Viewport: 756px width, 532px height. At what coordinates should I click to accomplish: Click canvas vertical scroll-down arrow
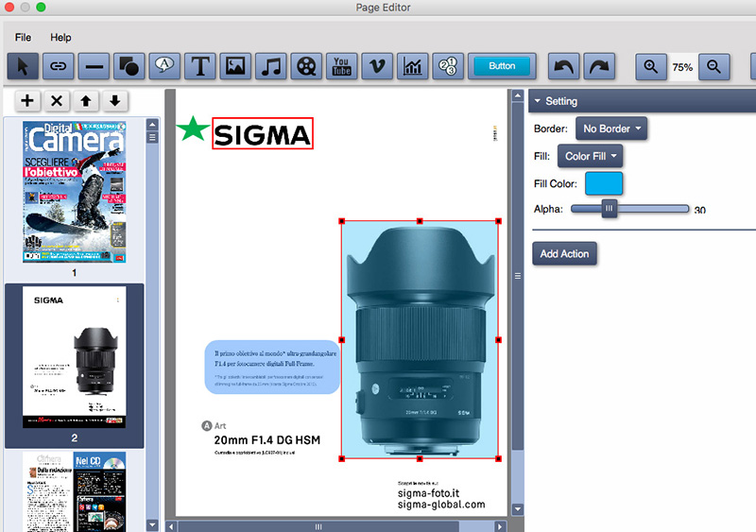point(517,508)
